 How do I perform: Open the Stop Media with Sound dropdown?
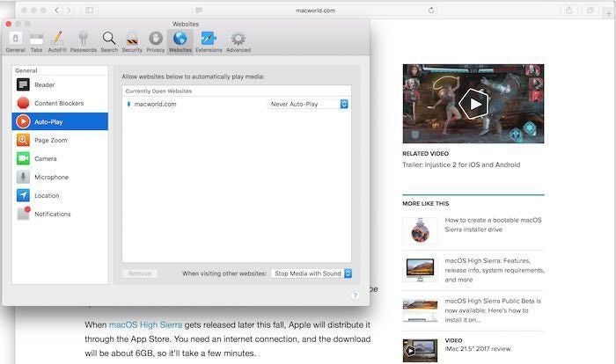point(312,273)
